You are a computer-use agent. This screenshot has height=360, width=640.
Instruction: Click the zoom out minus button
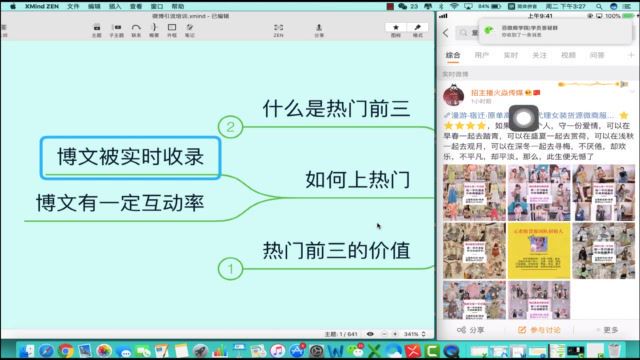384,334
